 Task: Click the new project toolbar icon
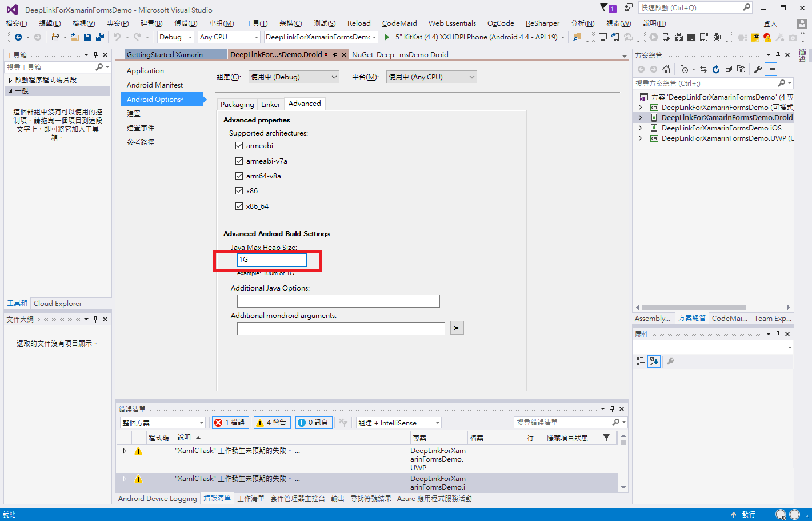click(55, 37)
